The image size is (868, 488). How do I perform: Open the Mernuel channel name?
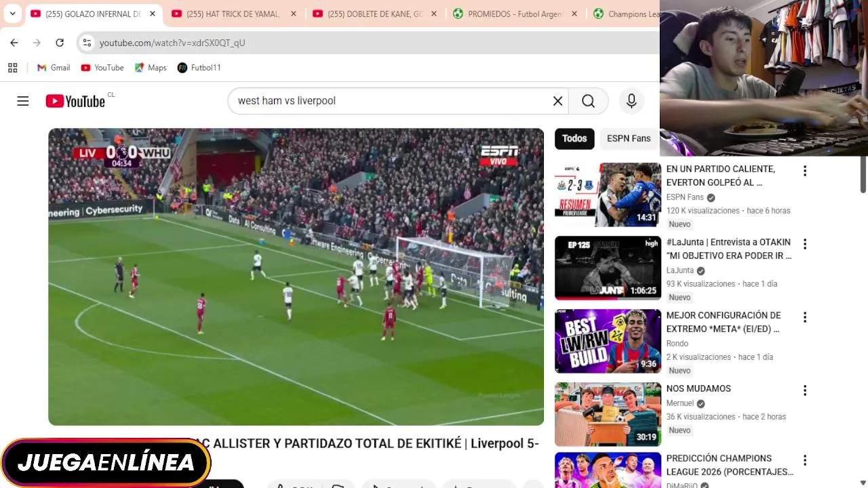pyautogui.click(x=679, y=403)
